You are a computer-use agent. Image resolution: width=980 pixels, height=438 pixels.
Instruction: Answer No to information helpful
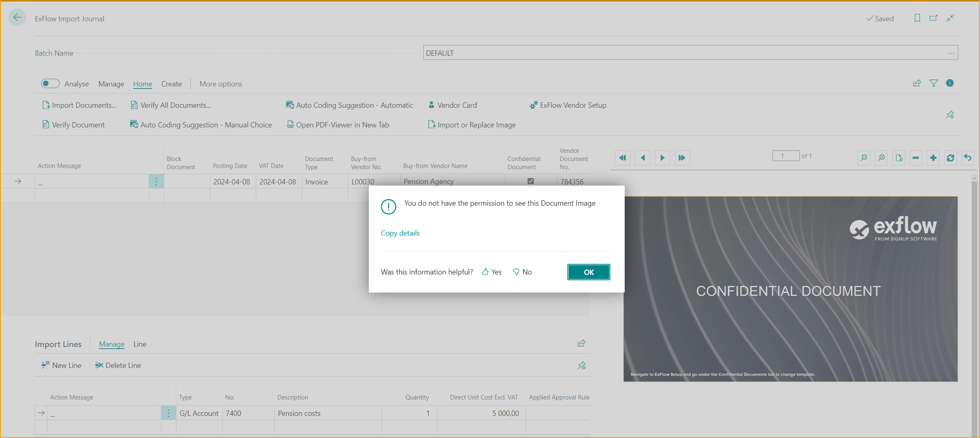tap(522, 272)
